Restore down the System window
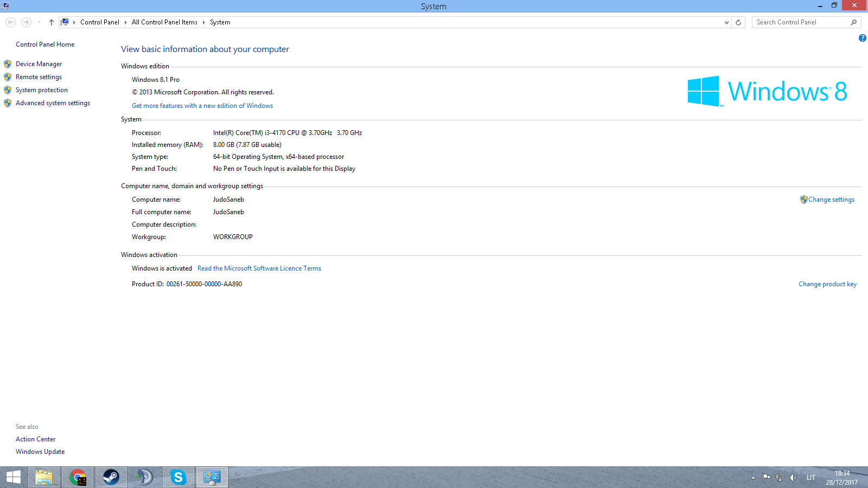 coord(834,5)
